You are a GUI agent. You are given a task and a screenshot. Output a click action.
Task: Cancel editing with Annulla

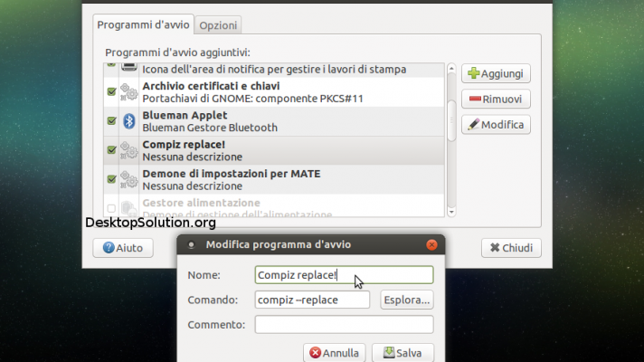[x=334, y=353]
